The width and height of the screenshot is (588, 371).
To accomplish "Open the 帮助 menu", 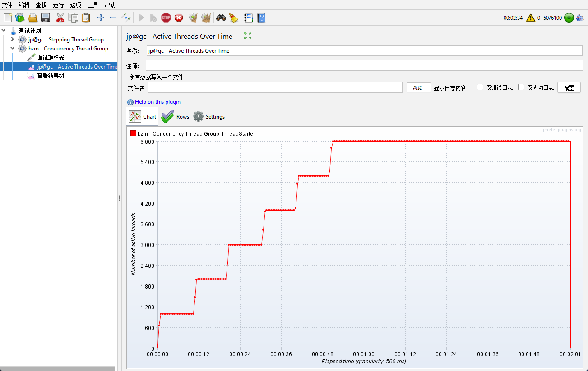I will click(110, 5).
